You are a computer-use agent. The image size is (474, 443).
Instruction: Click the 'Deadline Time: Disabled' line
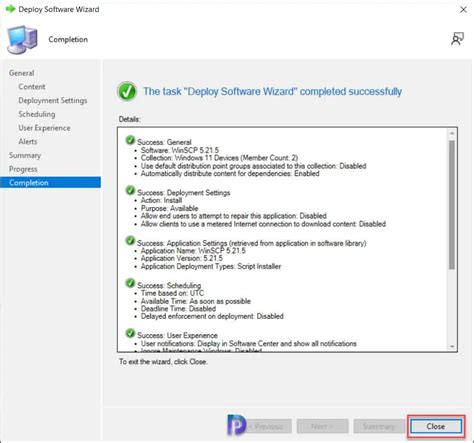[178, 309]
